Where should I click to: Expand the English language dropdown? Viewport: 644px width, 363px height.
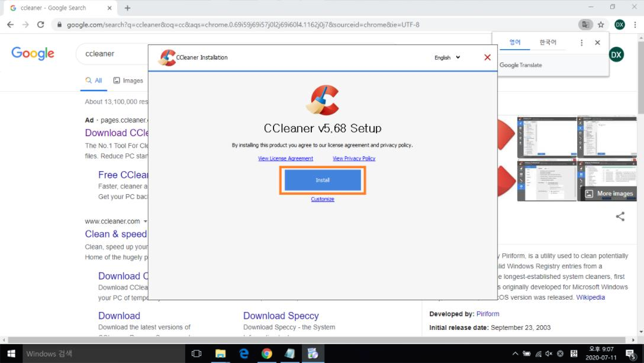point(447,57)
